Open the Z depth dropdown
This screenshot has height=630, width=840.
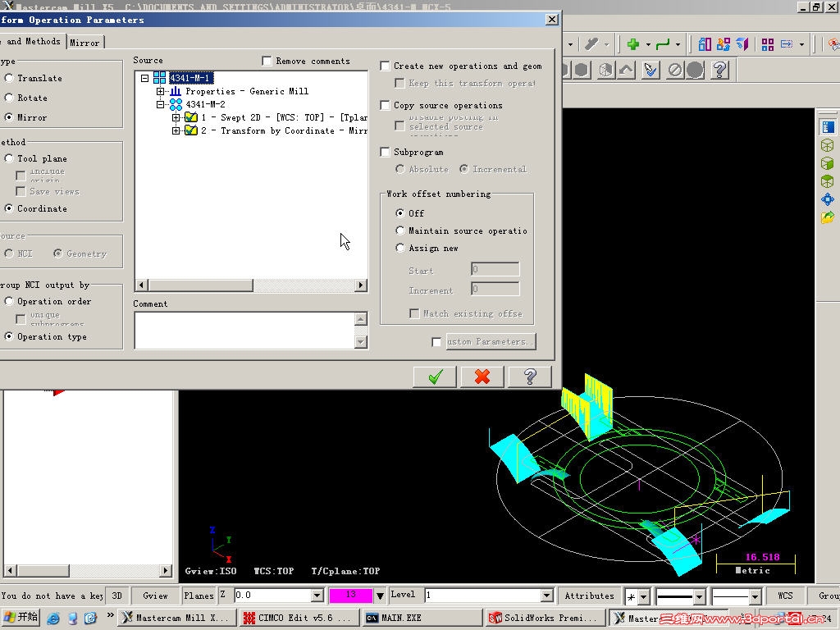[x=317, y=596]
